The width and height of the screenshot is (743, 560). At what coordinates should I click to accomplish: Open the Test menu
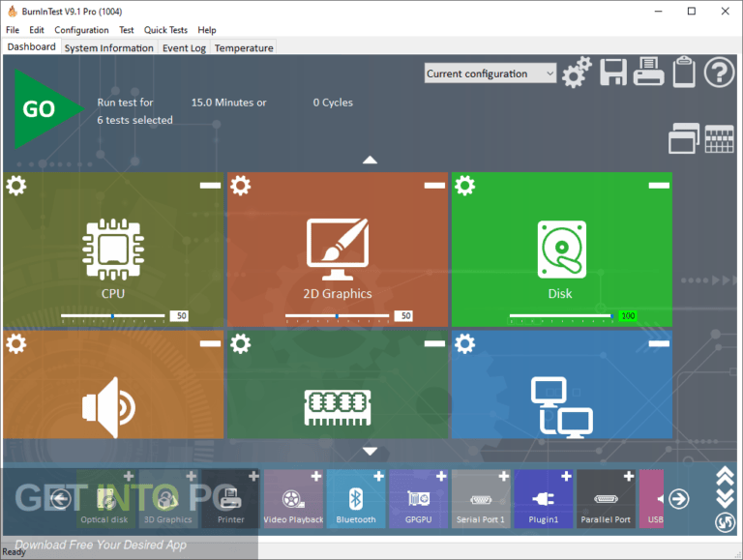(126, 30)
